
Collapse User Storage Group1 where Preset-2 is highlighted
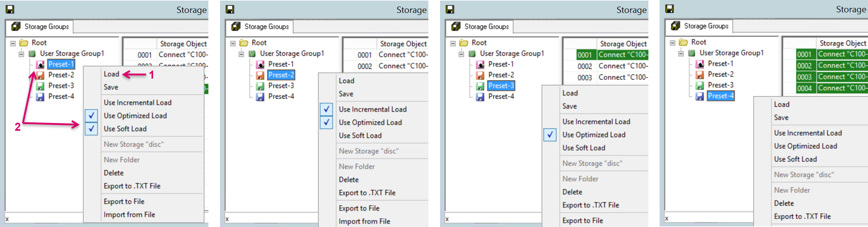click(241, 54)
